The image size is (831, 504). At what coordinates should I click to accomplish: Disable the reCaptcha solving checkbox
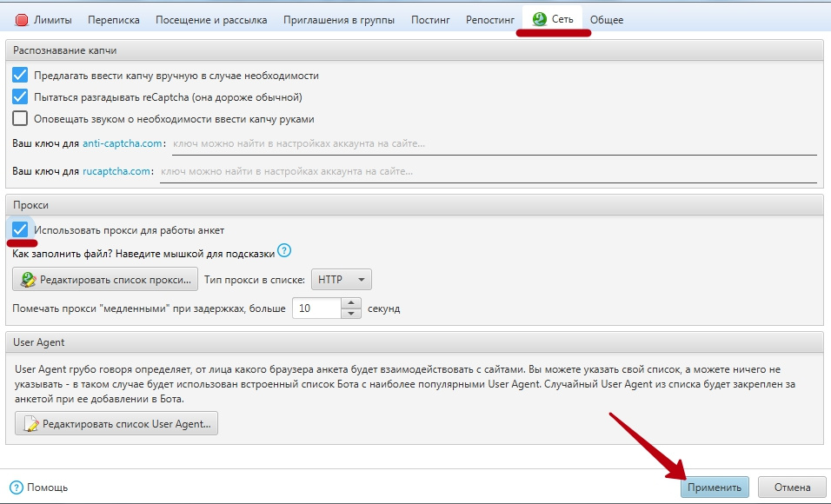(x=20, y=97)
